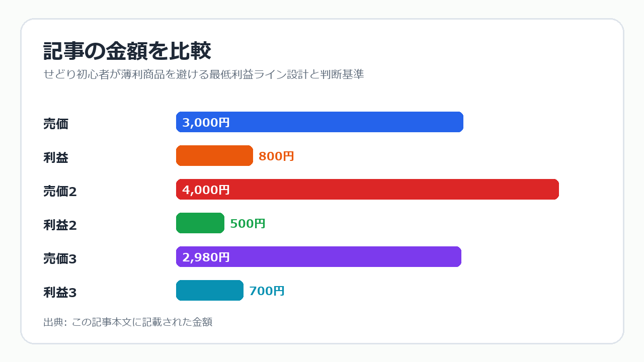
Task: Click the title 記事の金額を比較
Action: (127, 51)
